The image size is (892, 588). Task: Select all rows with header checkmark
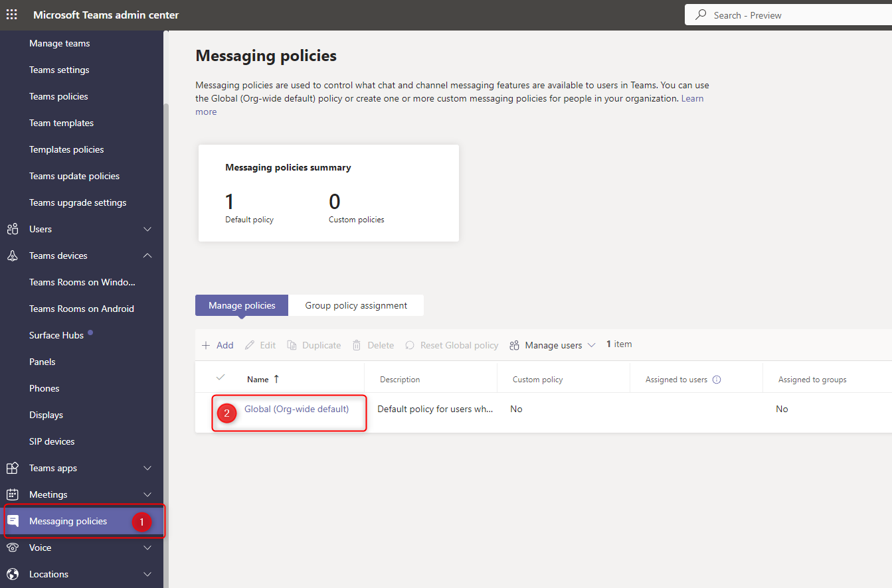click(x=221, y=378)
